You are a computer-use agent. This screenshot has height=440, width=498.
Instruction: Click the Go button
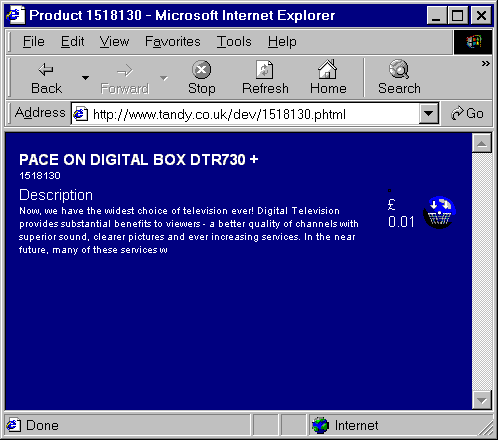pyautogui.click(x=467, y=114)
